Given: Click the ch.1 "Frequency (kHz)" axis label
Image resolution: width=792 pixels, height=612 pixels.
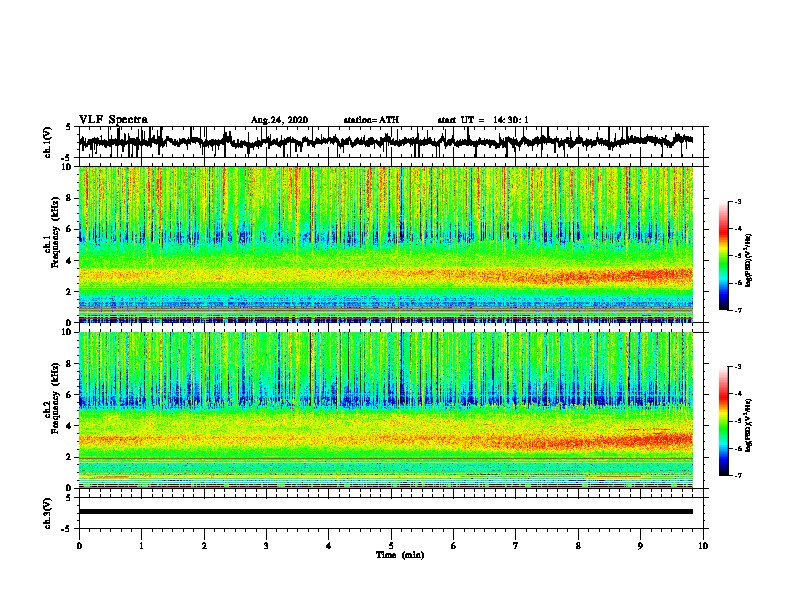Looking at the screenshot, I should (56, 232).
